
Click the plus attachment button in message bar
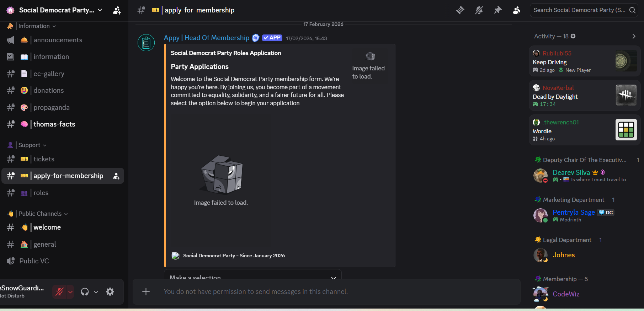coord(146,292)
